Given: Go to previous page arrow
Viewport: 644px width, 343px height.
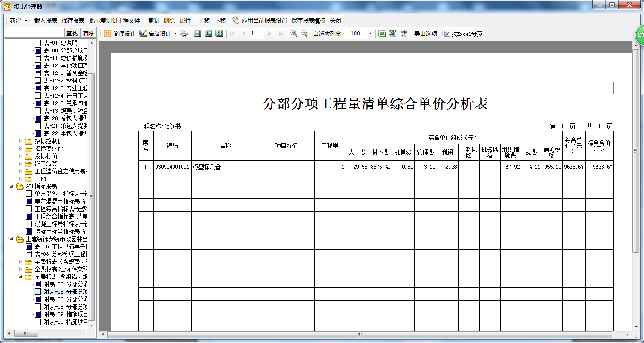Looking at the screenshot, I should 244,34.
